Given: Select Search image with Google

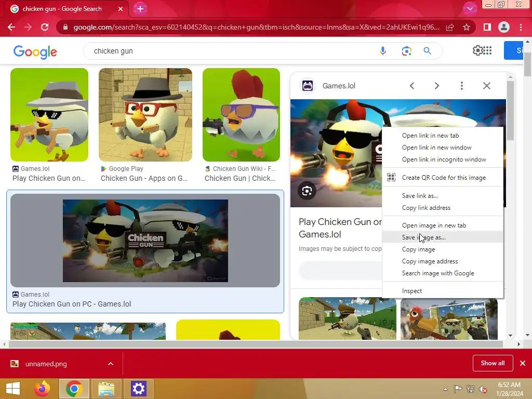Looking at the screenshot, I should [x=443, y=273].
